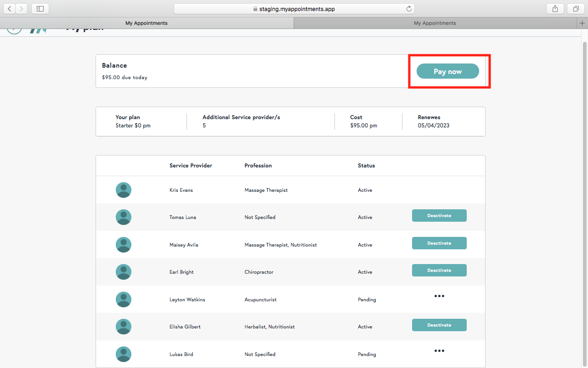
Task: Click the staging.myappointments.app address bar
Action: click(294, 9)
